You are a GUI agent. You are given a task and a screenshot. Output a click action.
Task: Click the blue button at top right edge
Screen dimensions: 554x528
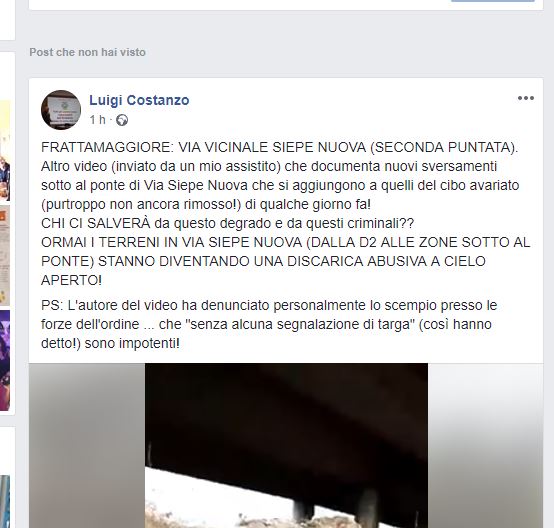(x=493, y=1)
